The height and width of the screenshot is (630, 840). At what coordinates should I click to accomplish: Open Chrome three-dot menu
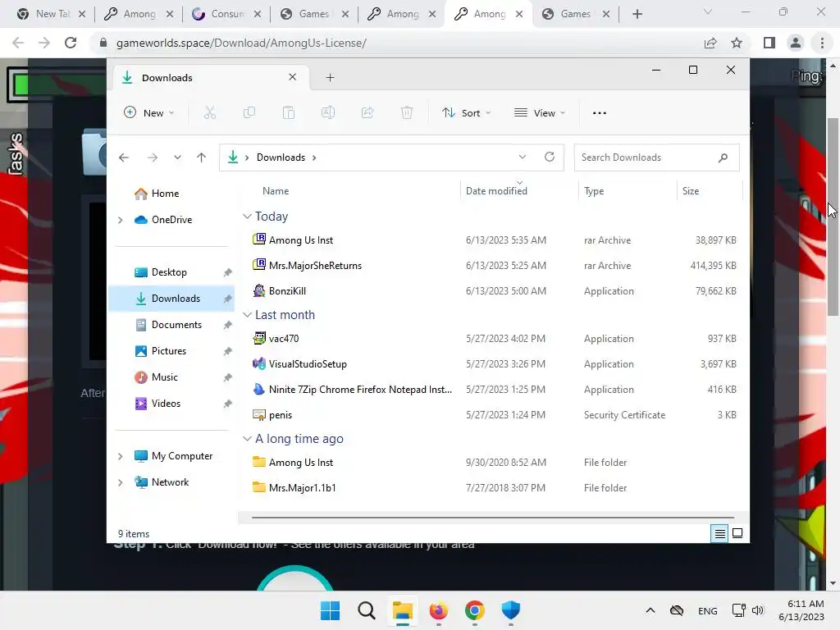pos(822,43)
